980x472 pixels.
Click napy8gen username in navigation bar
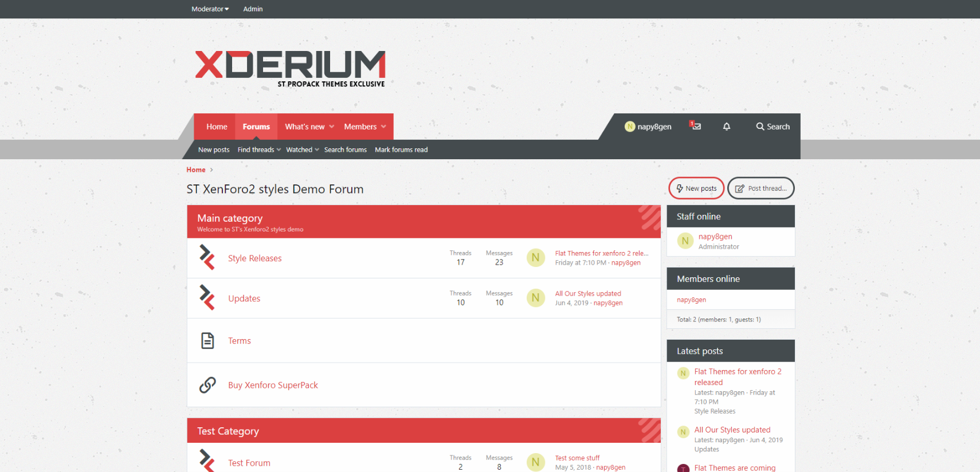coord(654,127)
